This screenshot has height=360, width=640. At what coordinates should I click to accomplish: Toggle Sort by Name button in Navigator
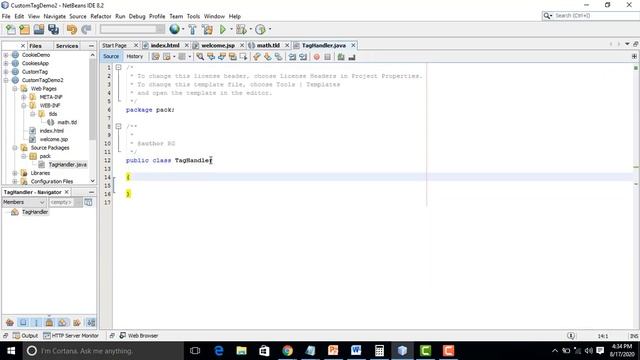[91, 322]
